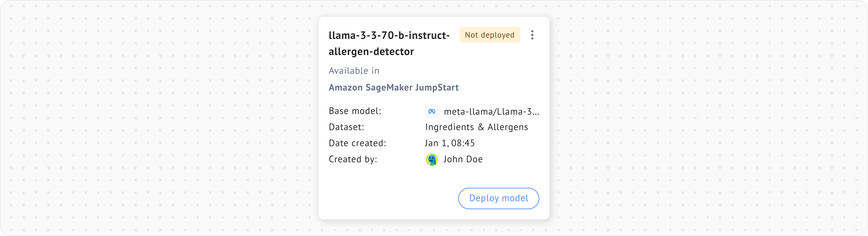Screen dimensions: 868x236
Task: Click the 'Created by:' label
Action: (x=353, y=160)
